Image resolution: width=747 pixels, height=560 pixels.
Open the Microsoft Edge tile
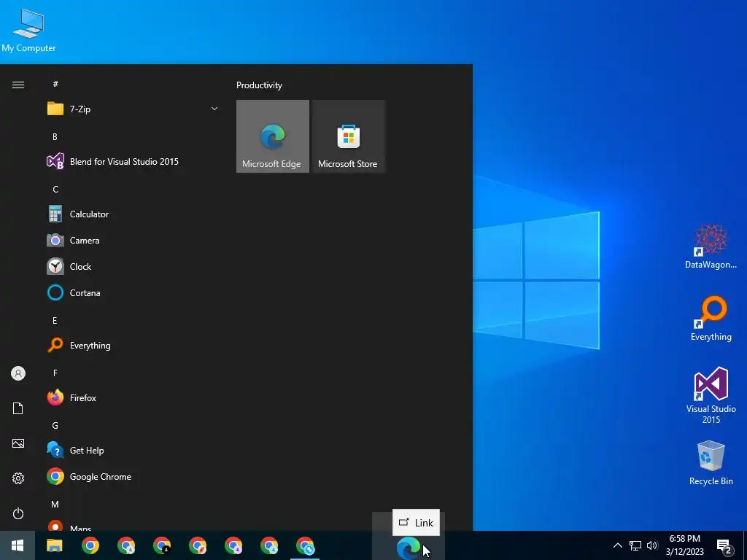pyautogui.click(x=273, y=136)
